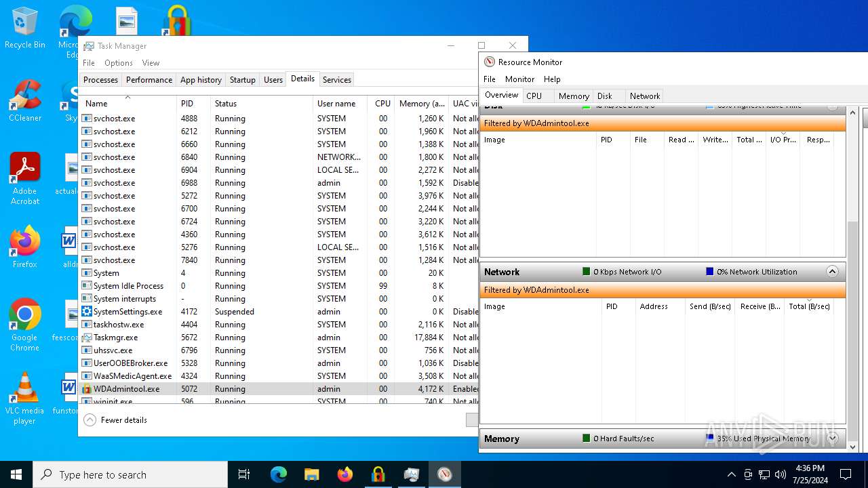
Task: Open the File menu in Resource Monitor
Action: coord(490,79)
